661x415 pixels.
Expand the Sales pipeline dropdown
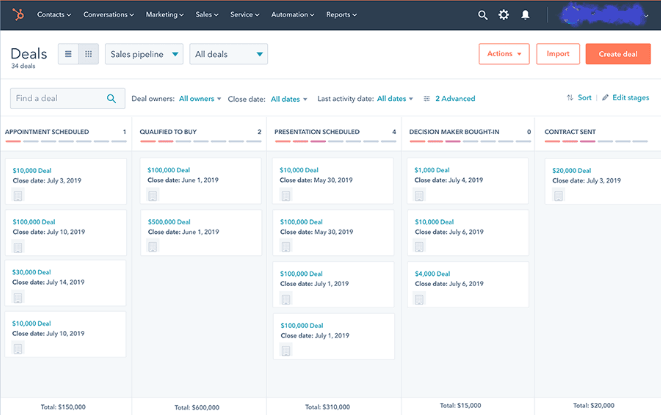click(144, 54)
